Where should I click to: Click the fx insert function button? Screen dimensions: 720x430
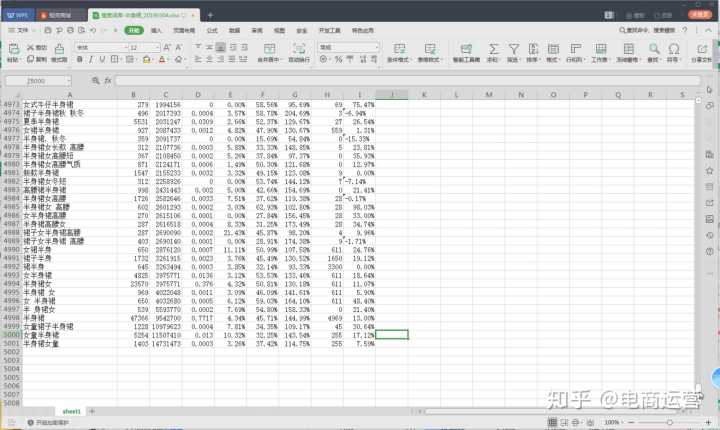[x=108, y=81]
